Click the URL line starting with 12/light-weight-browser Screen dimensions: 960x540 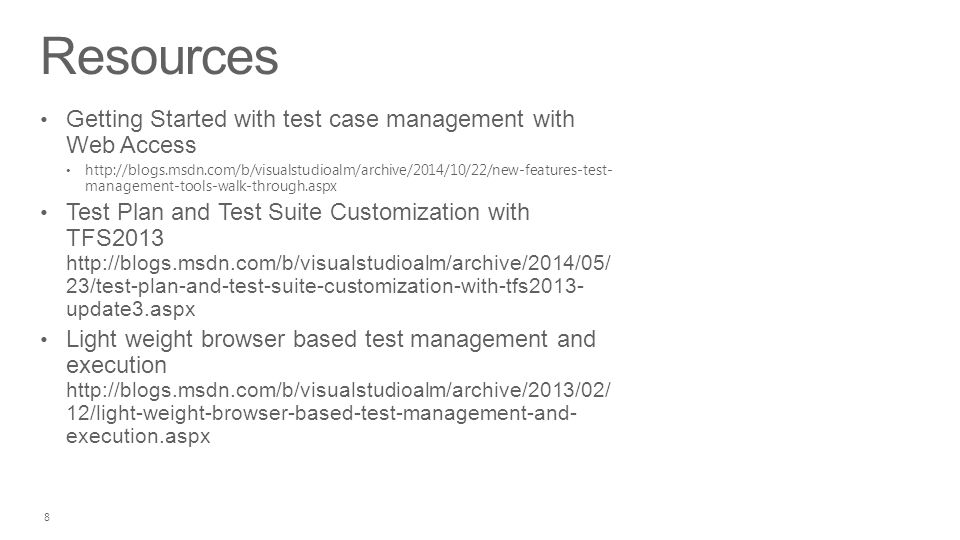[321, 413]
